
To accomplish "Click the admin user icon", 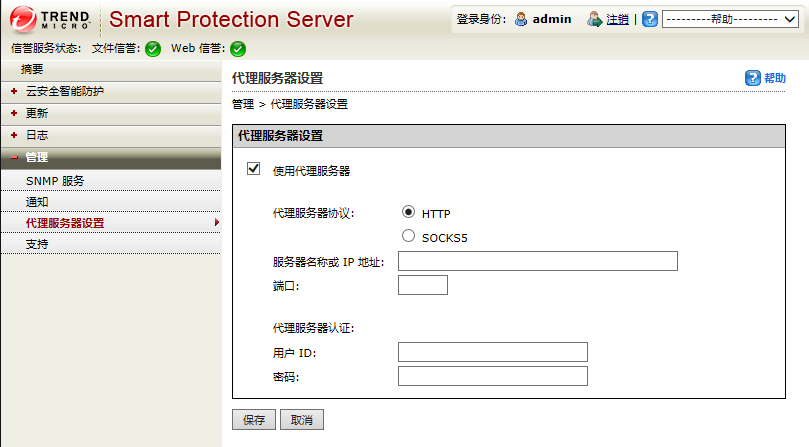I will 521,19.
